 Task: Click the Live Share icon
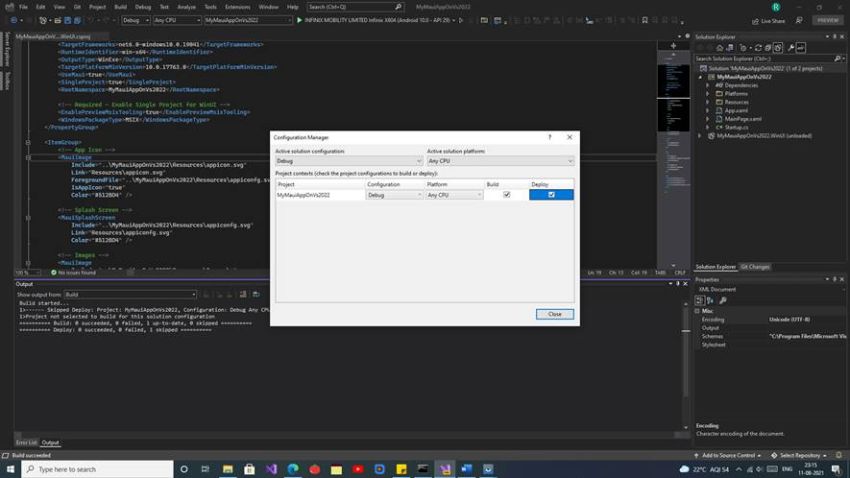coord(755,21)
